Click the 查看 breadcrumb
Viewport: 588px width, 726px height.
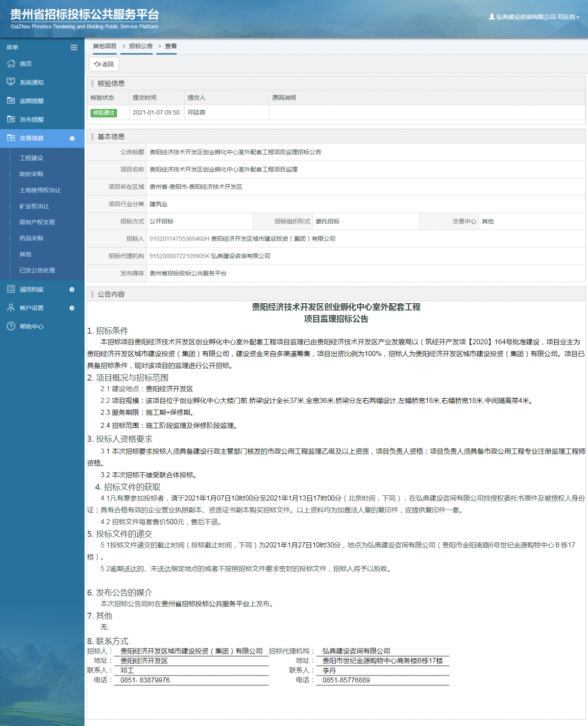171,46
